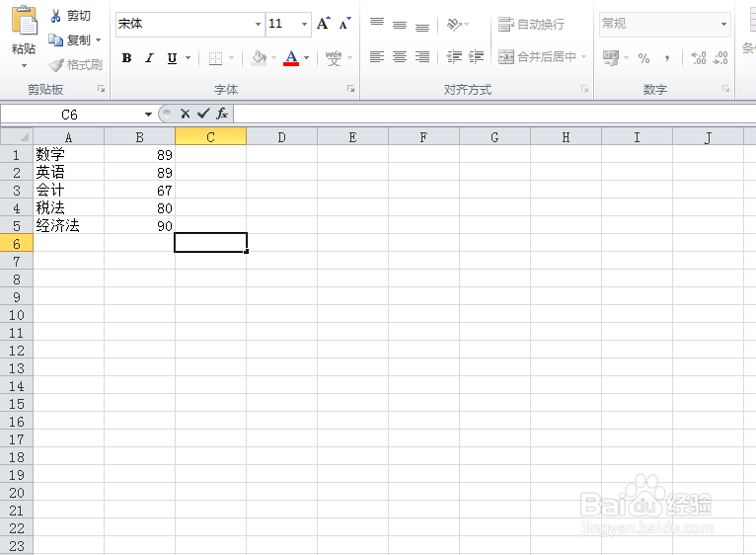Apply percent style

643,58
